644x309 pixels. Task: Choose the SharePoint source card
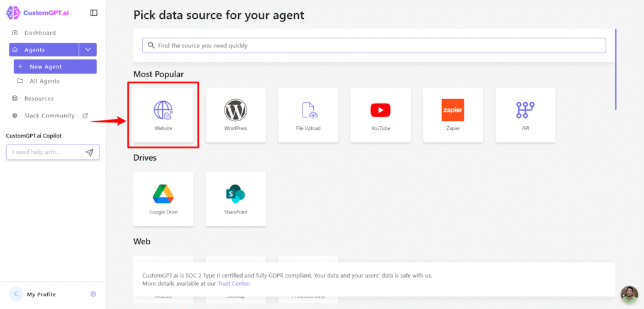[x=236, y=198]
